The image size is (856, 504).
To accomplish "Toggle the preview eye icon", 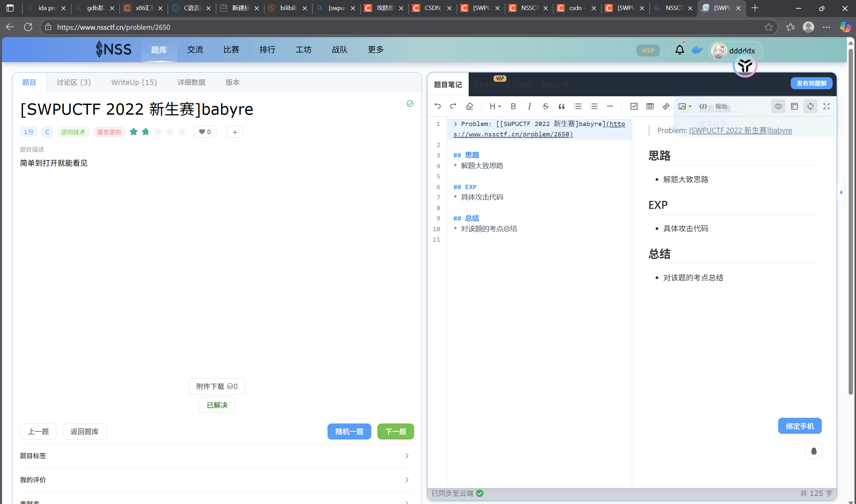I will coord(778,106).
